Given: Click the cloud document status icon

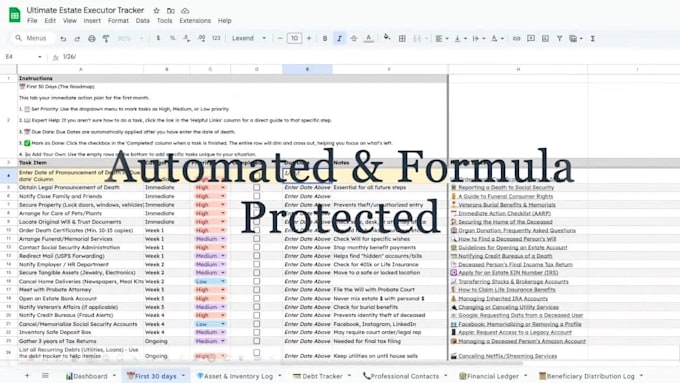Looking at the screenshot, I should [185, 11].
